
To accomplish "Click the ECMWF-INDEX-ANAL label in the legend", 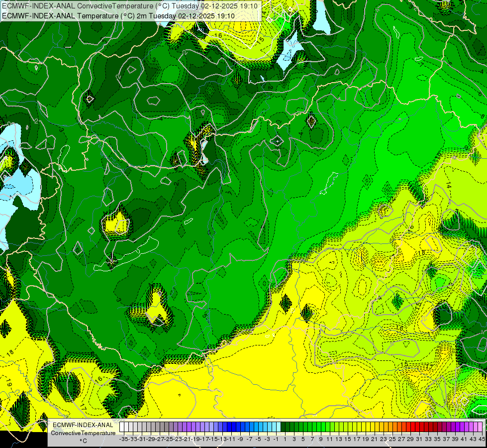I will click(x=83, y=425).
